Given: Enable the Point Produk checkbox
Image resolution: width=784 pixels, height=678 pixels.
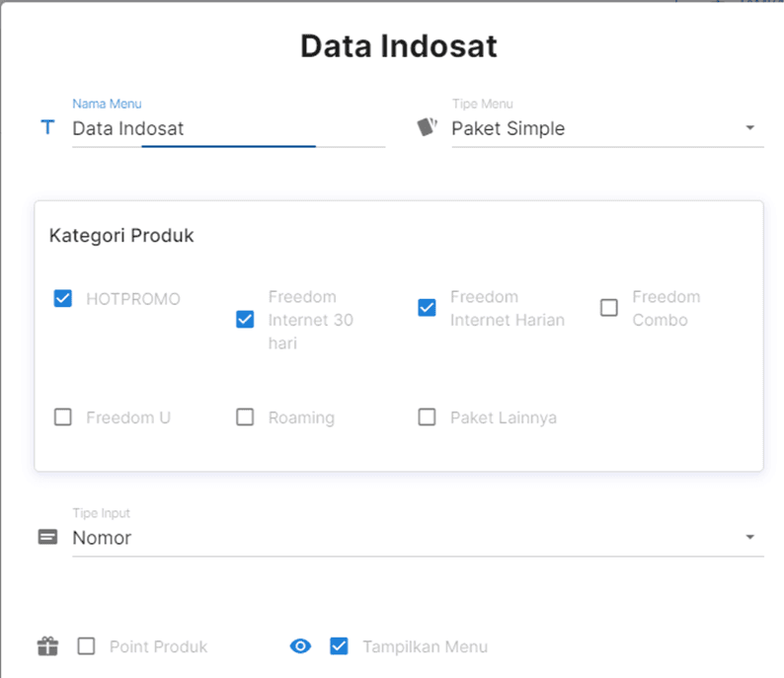Looking at the screenshot, I should (x=87, y=646).
